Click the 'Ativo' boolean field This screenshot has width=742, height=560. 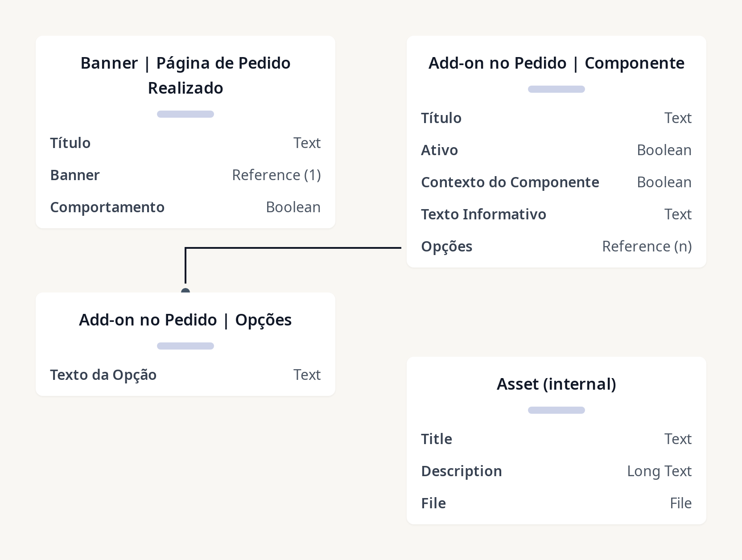(439, 150)
